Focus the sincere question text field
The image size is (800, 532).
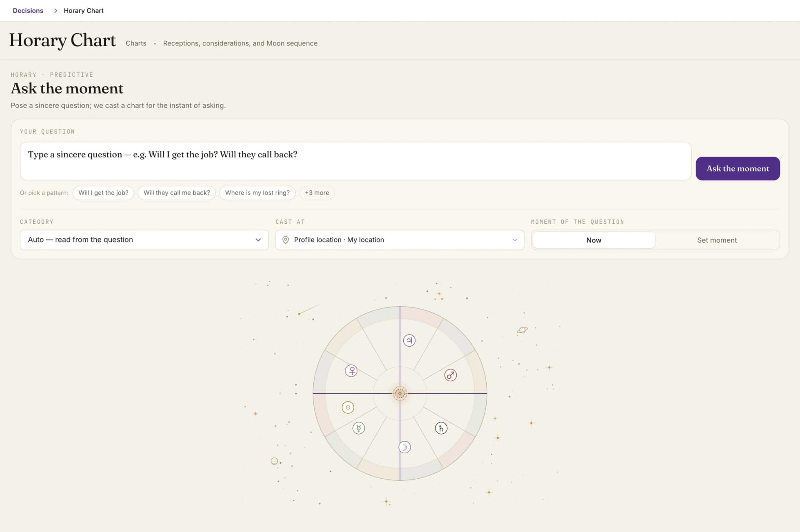click(355, 161)
